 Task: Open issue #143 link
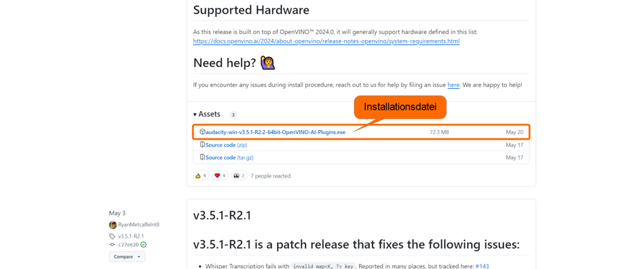click(482, 266)
